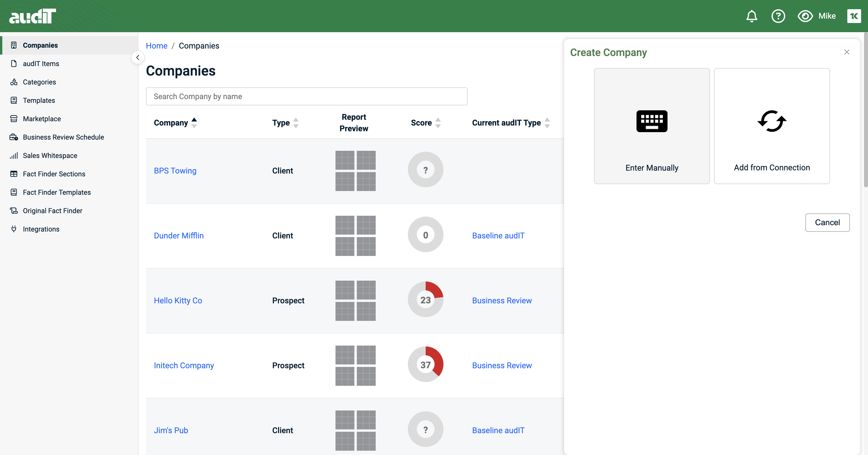Choose Add from Connection sync card
Screen dimensions: 868x455
click(x=771, y=126)
